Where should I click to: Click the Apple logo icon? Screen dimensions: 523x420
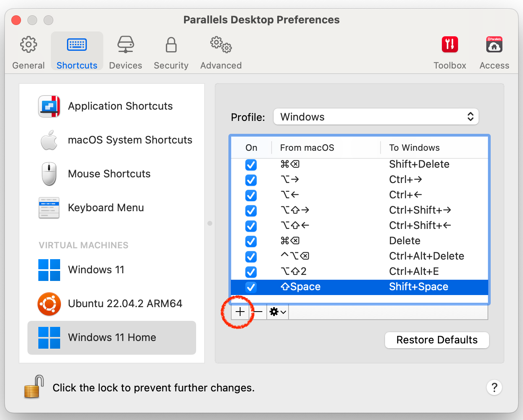[x=49, y=140]
